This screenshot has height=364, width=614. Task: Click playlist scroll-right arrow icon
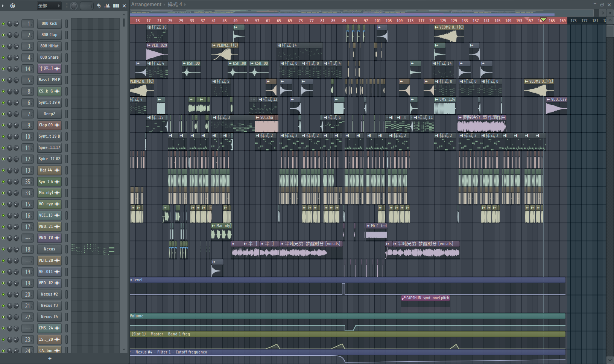(x=602, y=13)
